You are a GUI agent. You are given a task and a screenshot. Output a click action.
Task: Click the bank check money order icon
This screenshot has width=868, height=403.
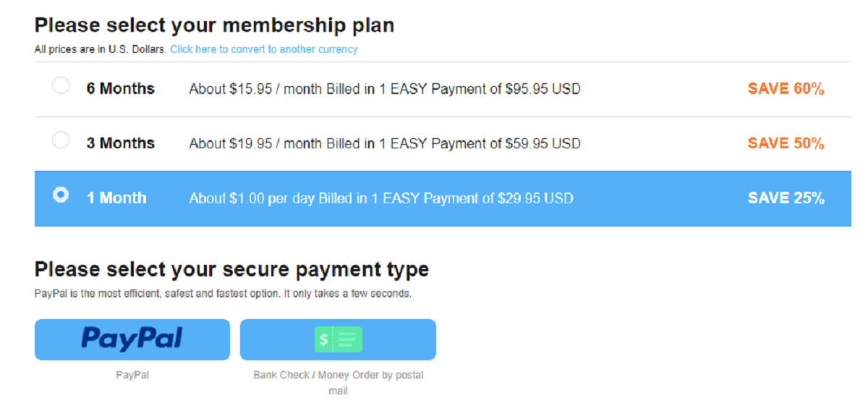[x=338, y=339]
